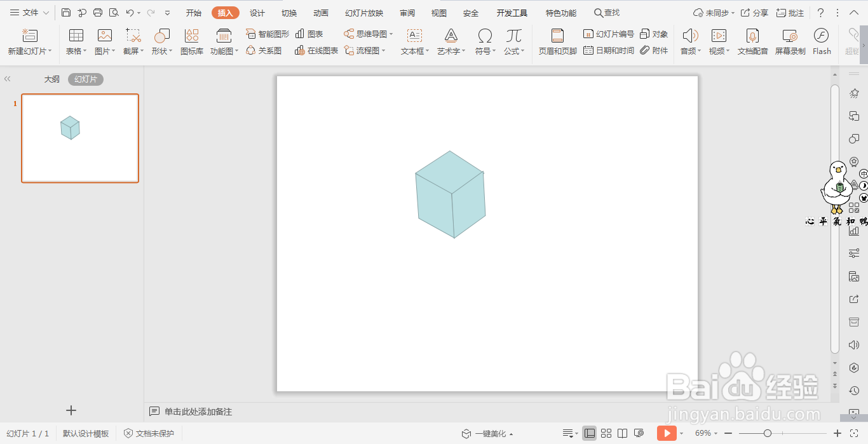868x444 pixels.
Task: Open the 审阅 review tab
Action: point(407,13)
